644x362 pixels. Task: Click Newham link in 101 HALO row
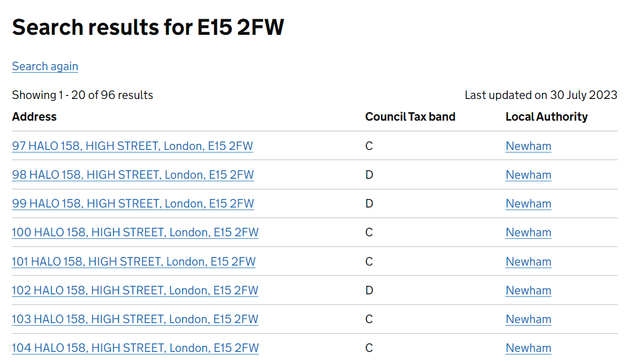click(528, 262)
